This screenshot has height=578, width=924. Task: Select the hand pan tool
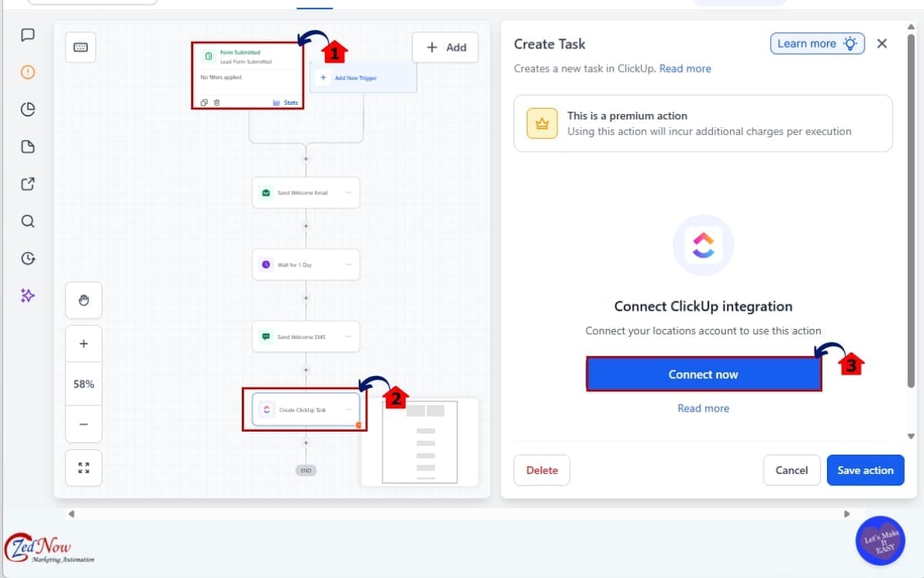point(84,301)
